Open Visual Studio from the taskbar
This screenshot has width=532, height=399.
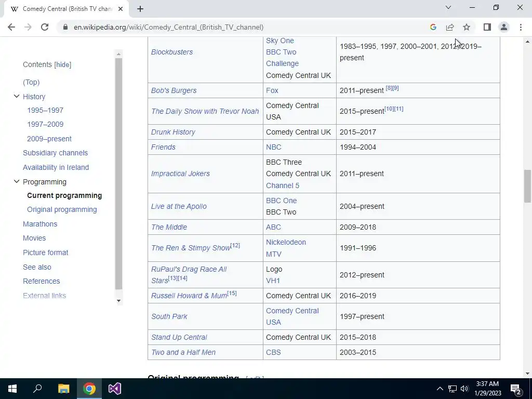[115, 389]
